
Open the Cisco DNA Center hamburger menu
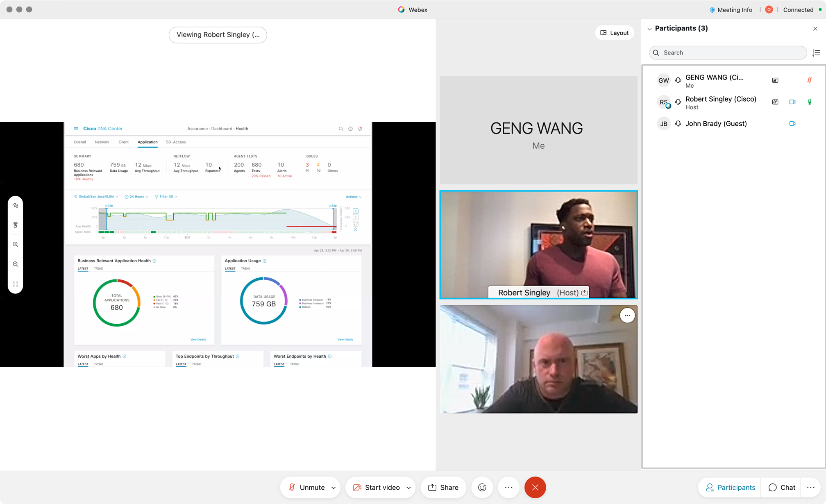tap(76, 129)
